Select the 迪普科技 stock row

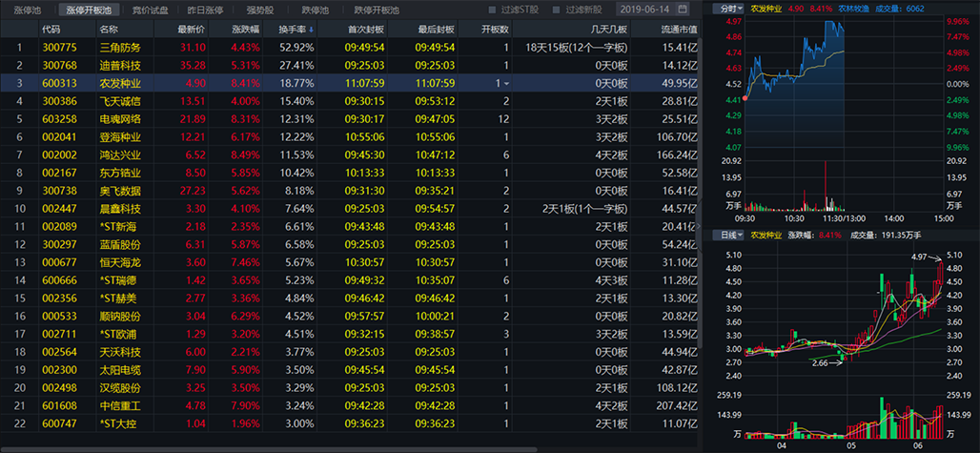349,65
